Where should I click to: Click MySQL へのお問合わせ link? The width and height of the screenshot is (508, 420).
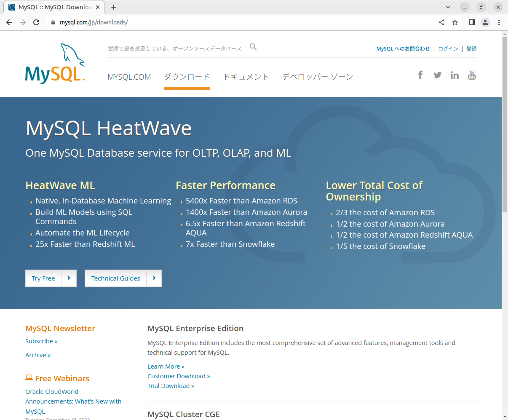click(x=403, y=49)
